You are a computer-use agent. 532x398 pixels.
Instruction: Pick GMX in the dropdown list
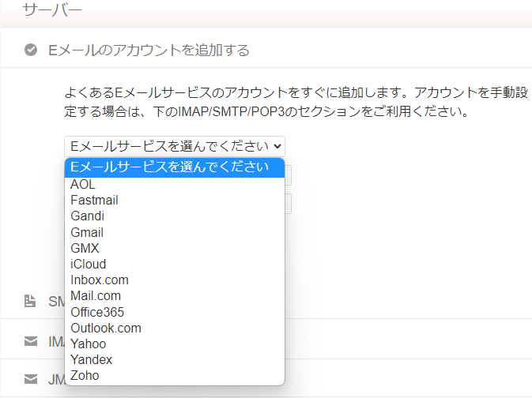click(x=175, y=248)
